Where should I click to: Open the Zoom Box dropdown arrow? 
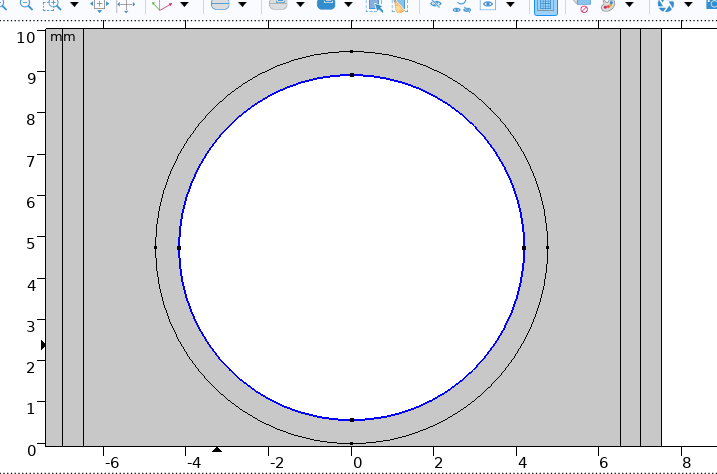pyautogui.click(x=74, y=5)
